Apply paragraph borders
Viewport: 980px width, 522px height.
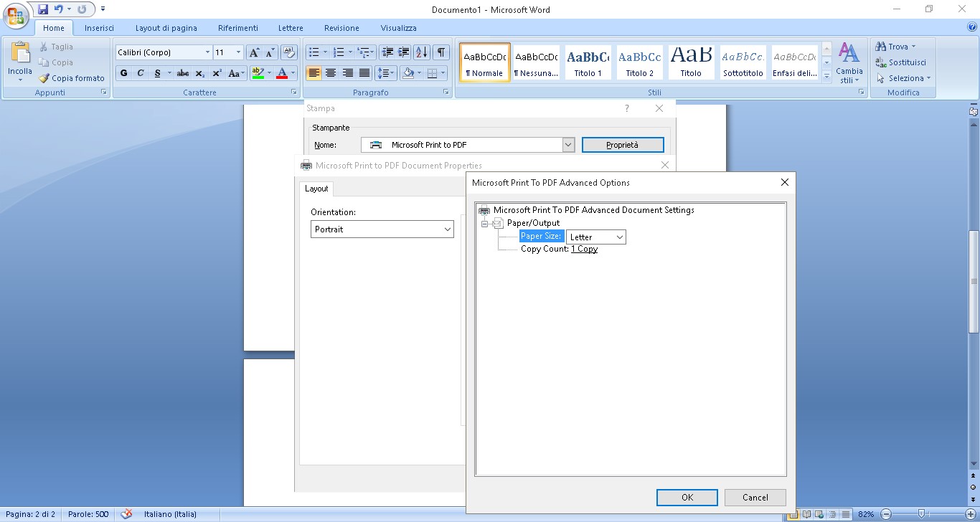pos(432,73)
